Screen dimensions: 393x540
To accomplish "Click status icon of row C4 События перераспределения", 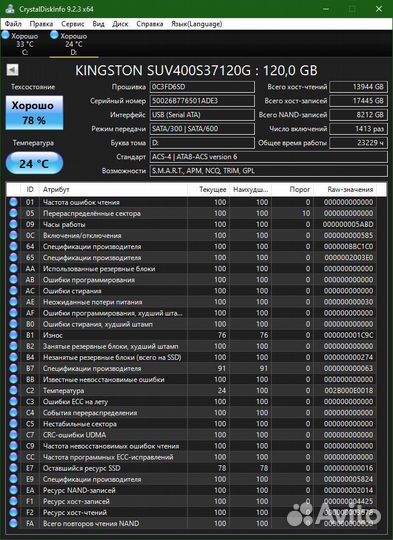I will (13, 413).
